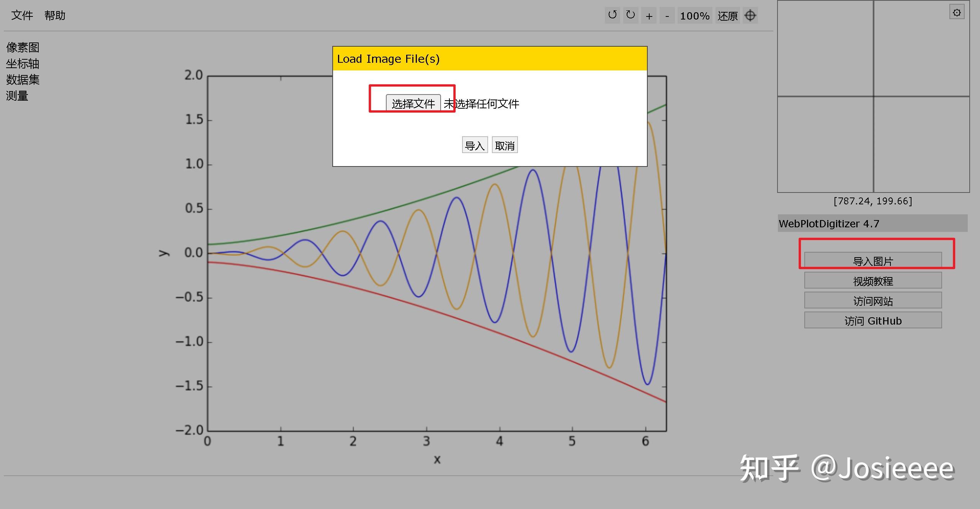Viewport: 980px width, 509px height.
Task: Open the 视频教程 button
Action: 873,281
